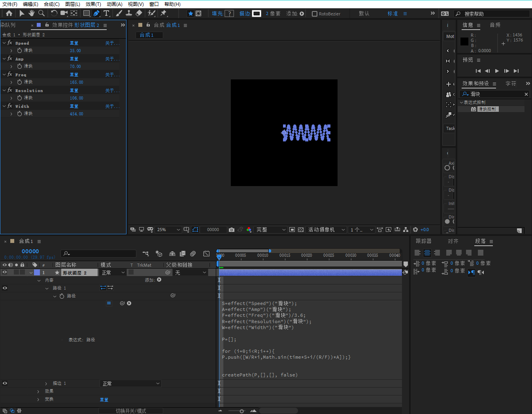532x414 pixels.
Task: Click 关于 link for Width effect
Action: 112,106
